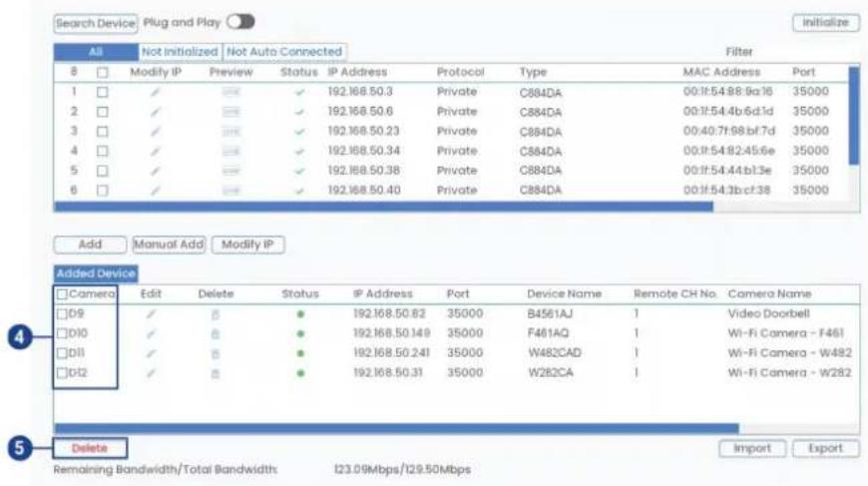Open live preview for 192.168.50.6

230,112
